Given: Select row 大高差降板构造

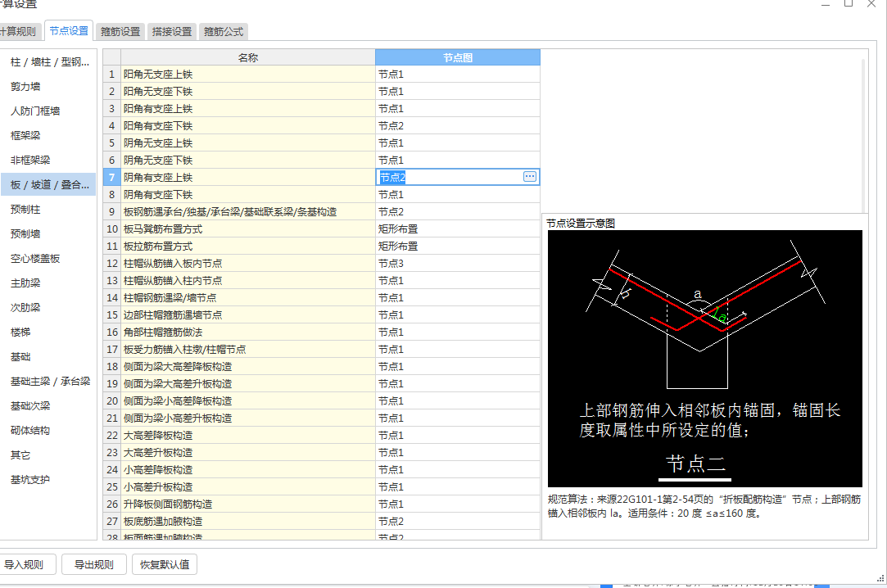Looking at the screenshot, I should (x=248, y=436).
